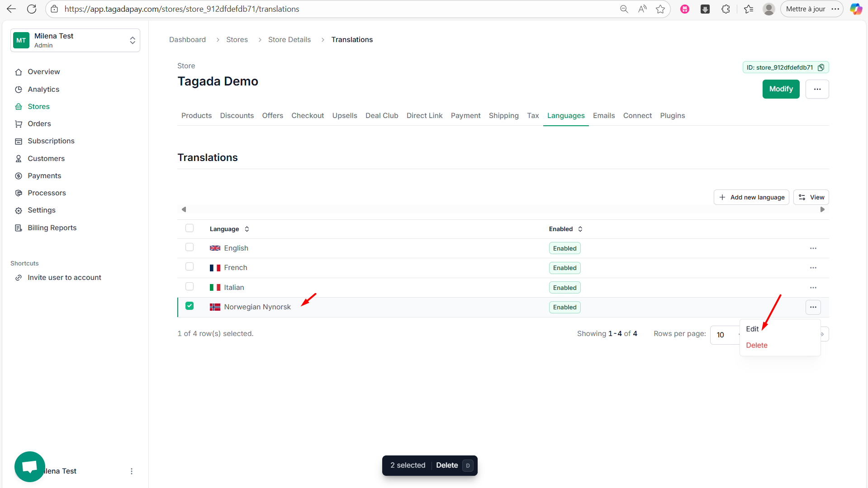Open the Shipping tab
The image size is (868, 488).
[x=503, y=115]
